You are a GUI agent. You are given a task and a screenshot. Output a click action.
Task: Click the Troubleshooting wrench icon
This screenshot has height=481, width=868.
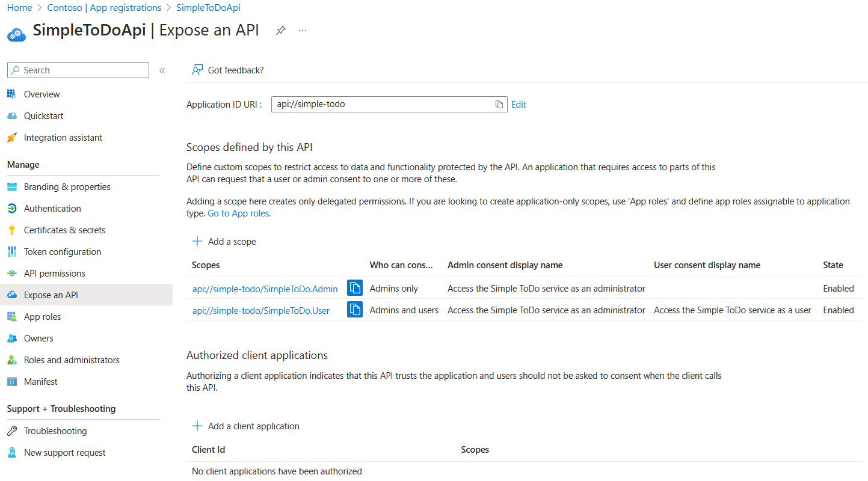(x=12, y=431)
